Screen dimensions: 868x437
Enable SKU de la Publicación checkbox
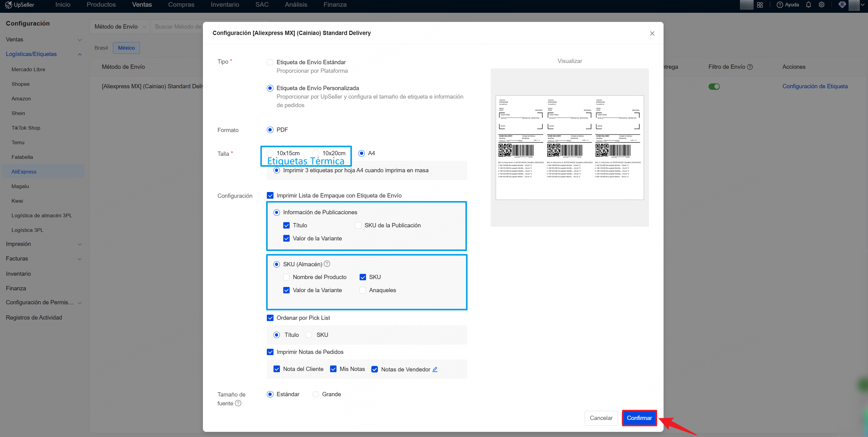tap(358, 225)
